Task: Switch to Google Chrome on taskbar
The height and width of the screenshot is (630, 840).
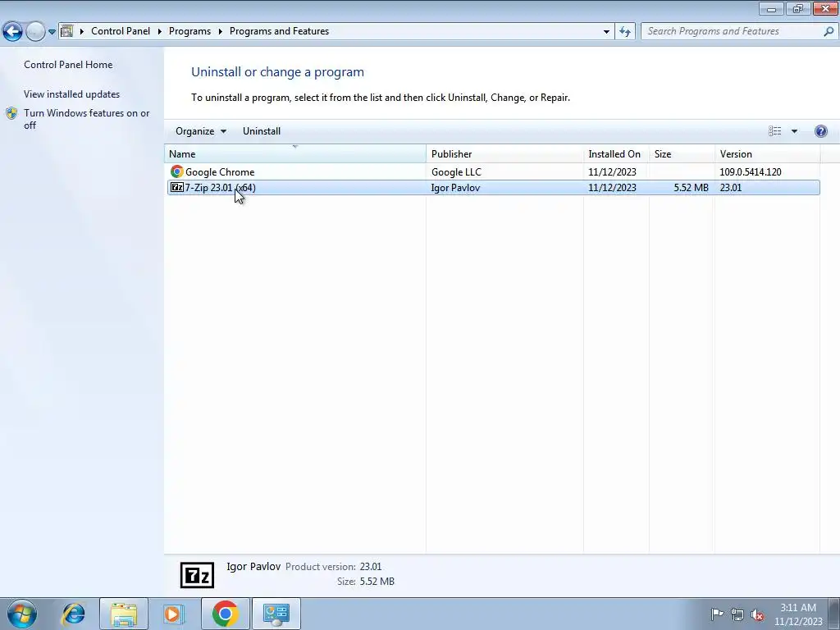Action: coord(225,614)
